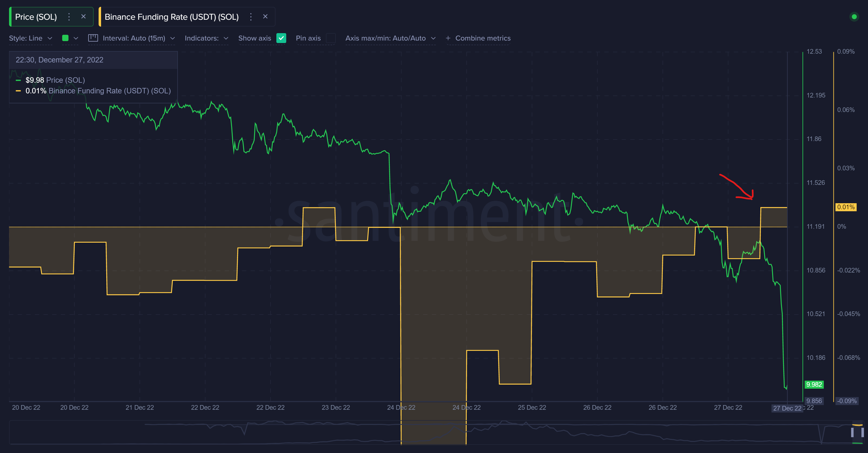
Task: Expand the Style: Line dropdown
Action: pos(30,38)
